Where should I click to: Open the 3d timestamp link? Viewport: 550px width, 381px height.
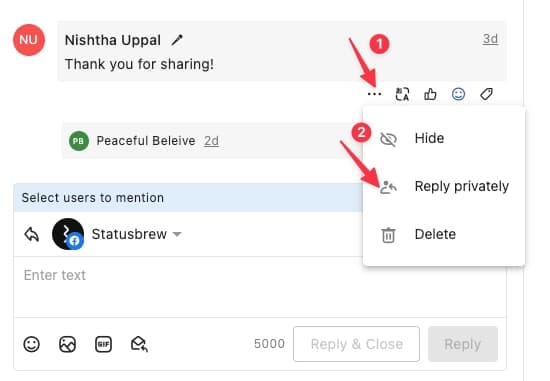click(490, 39)
